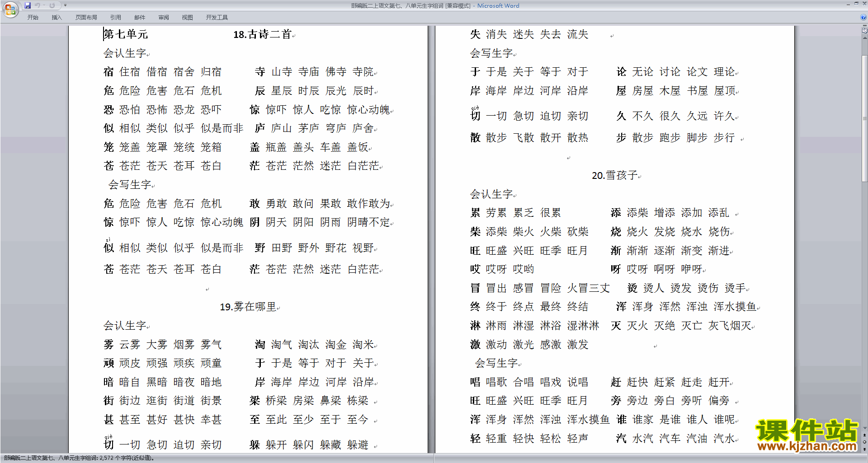The height and width of the screenshot is (463, 868).
Task: Open the 审阅 ribbon tab
Action: click(x=164, y=18)
